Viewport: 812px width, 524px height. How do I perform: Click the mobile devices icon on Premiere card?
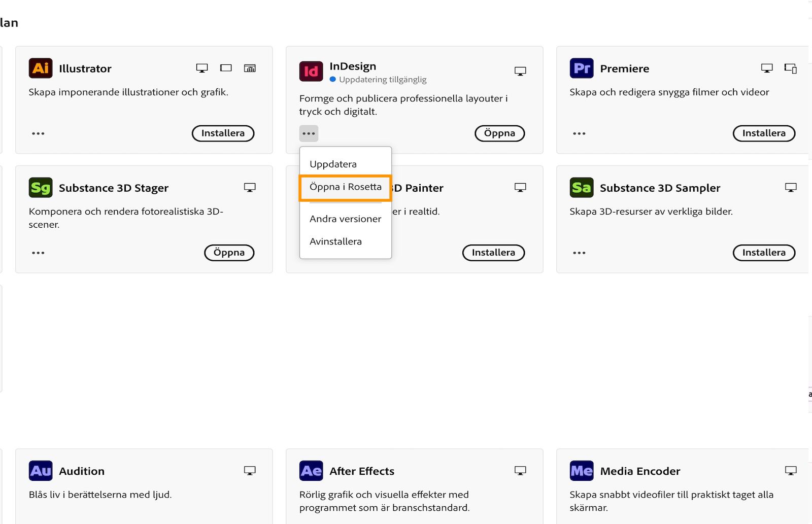coord(791,68)
